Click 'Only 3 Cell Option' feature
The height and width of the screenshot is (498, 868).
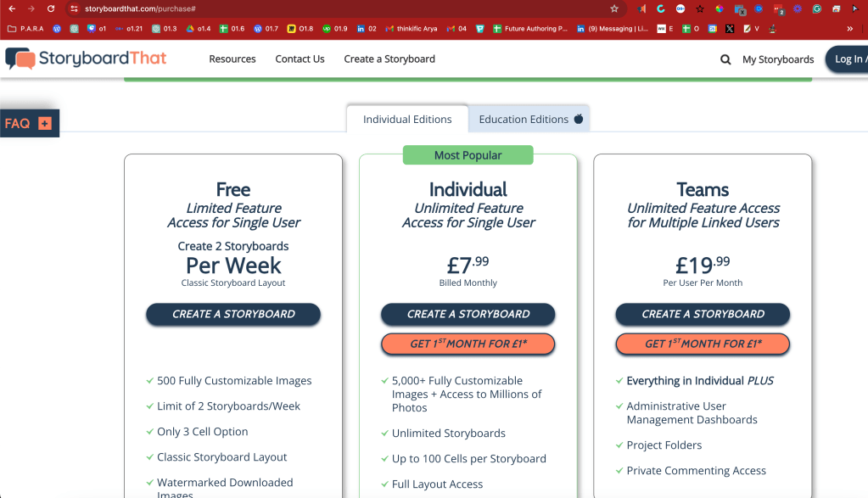(203, 432)
